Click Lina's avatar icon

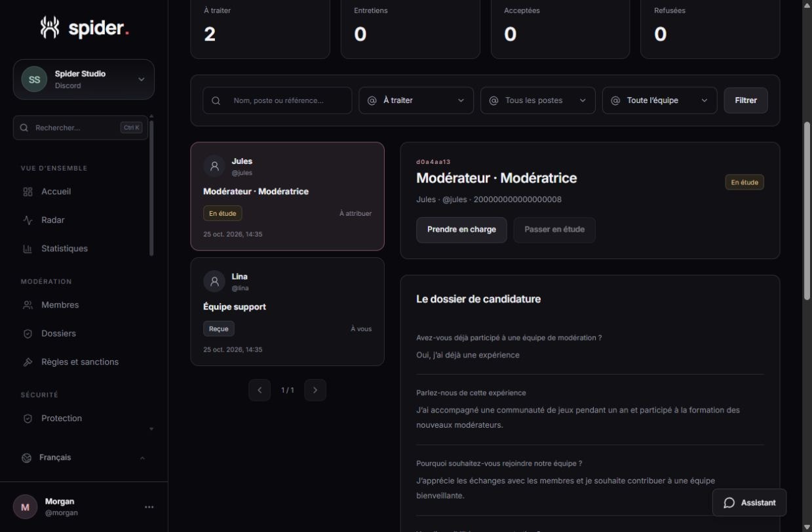(214, 282)
